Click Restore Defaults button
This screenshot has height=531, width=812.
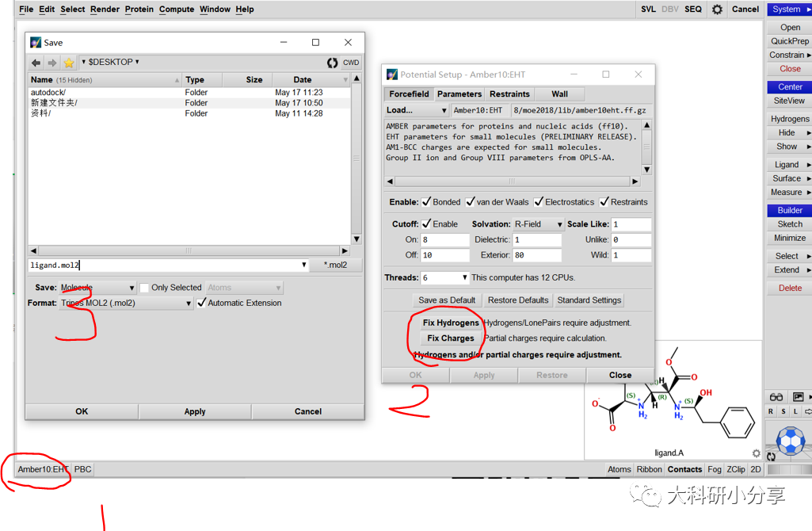pyautogui.click(x=518, y=300)
